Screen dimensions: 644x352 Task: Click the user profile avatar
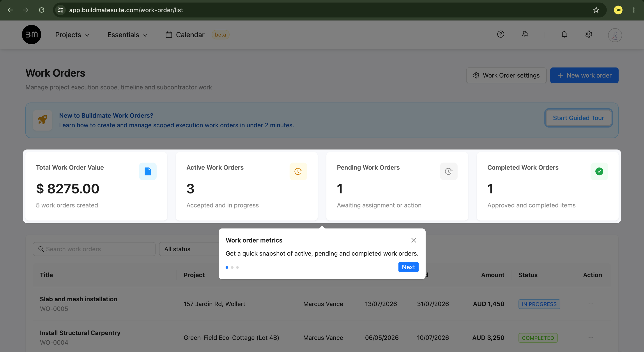point(615,35)
